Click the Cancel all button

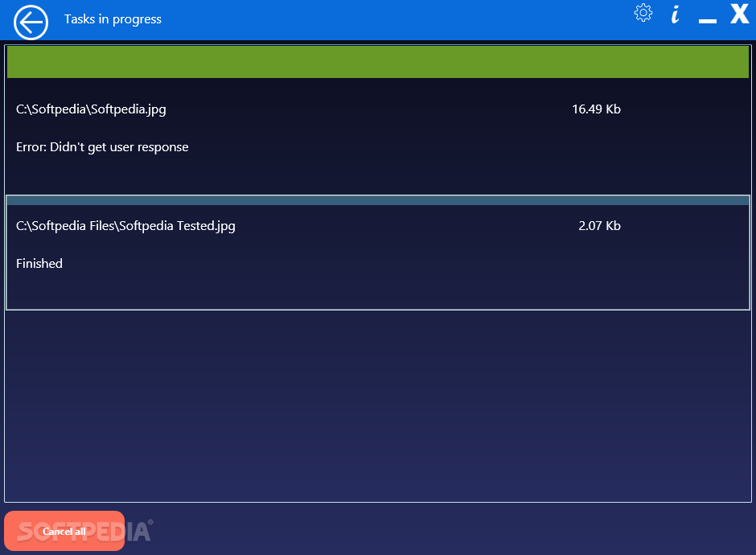[x=64, y=531]
